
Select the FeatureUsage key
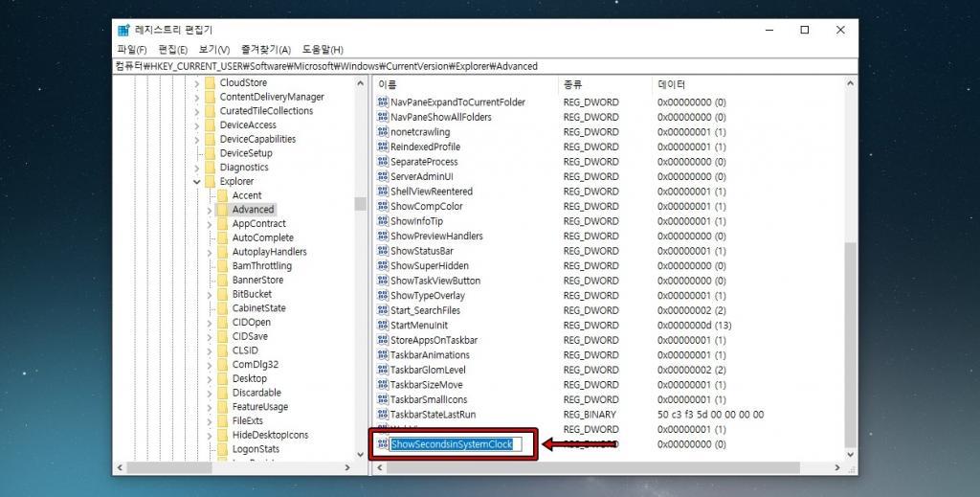pyautogui.click(x=260, y=406)
